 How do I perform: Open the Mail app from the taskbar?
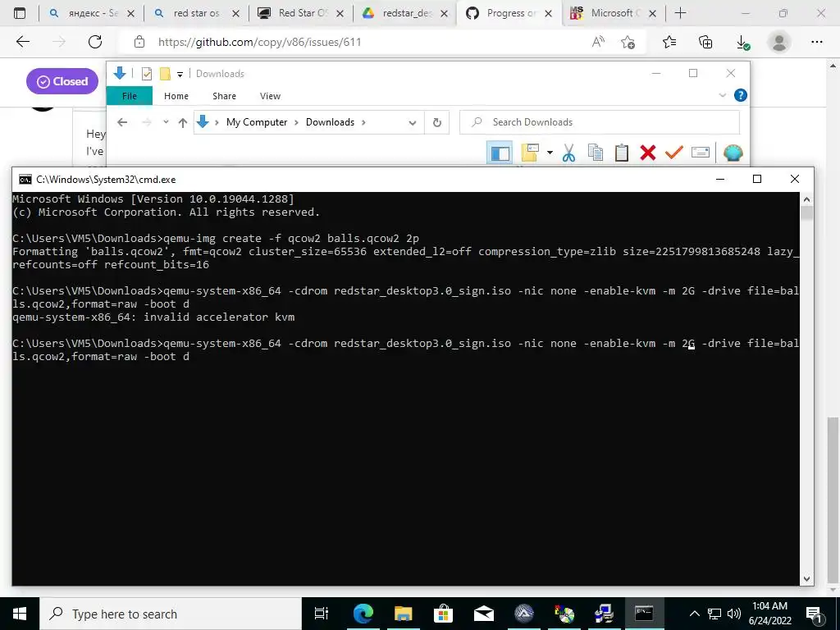pos(484,614)
